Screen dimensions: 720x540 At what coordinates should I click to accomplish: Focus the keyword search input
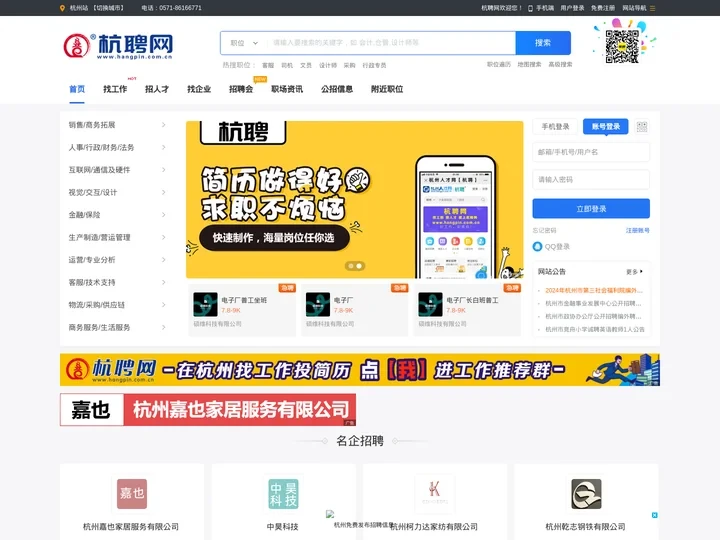tap(391, 43)
